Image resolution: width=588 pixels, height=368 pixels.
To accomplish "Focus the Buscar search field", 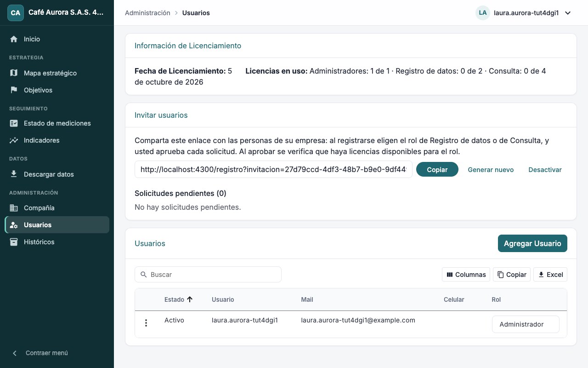I will pos(208,275).
